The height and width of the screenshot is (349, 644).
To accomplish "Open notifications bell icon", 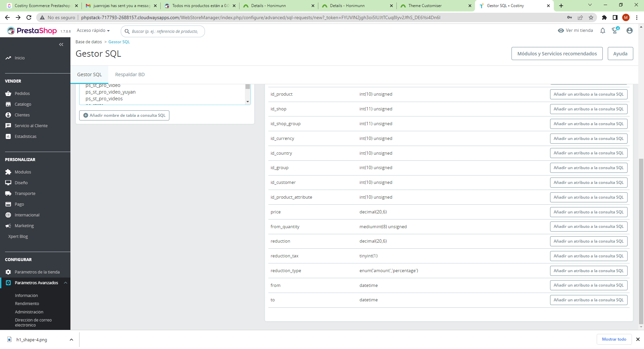I will 603,31.
